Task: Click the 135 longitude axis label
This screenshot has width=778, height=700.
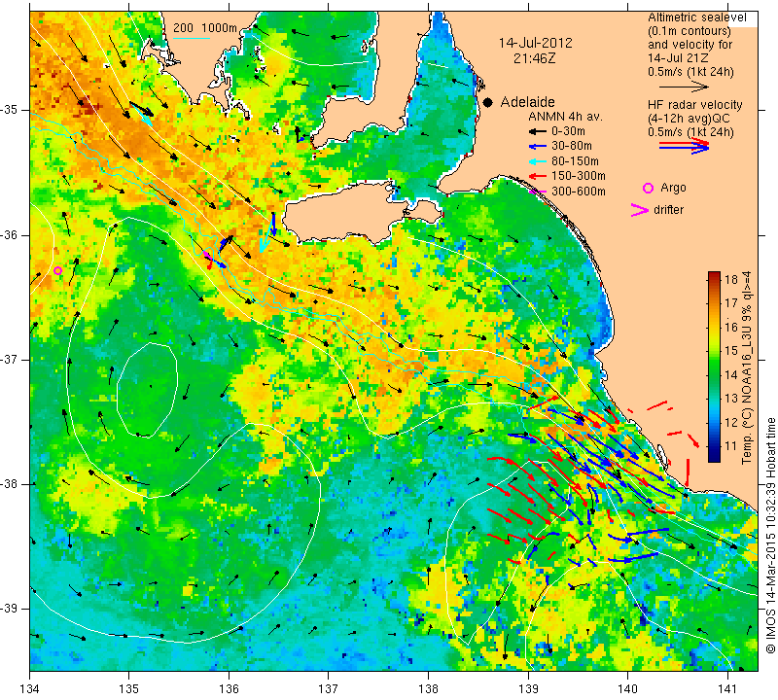Action: pos(129,689)
